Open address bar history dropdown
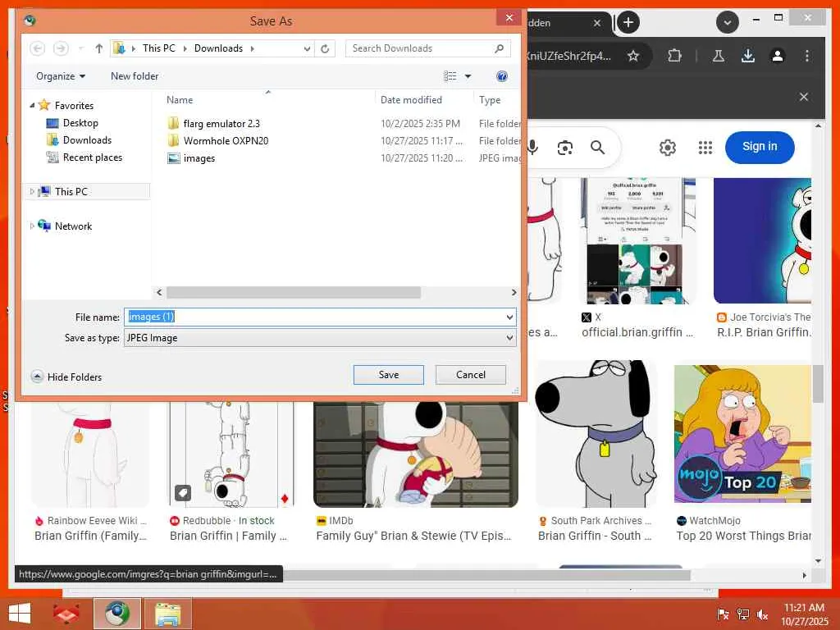The image size is (840, 630). pos(307,48)
